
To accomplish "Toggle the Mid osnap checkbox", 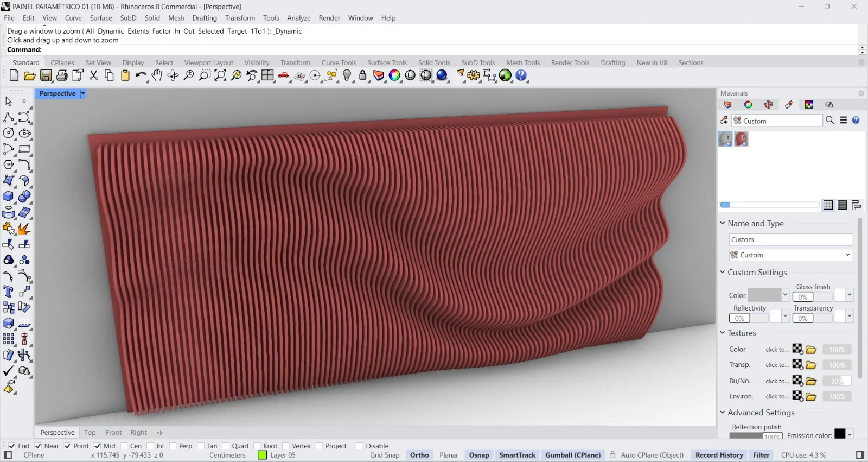I will [x=98, y=446].
